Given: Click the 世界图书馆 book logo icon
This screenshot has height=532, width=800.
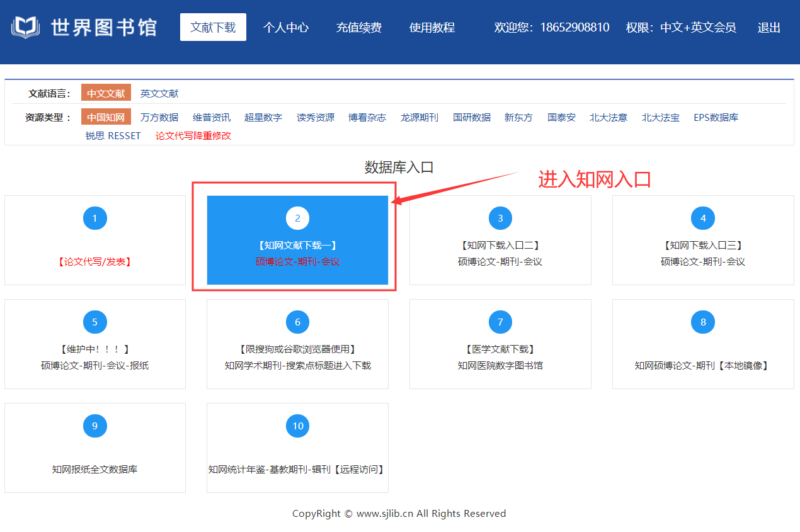Looking at the screenshot, I should [25, 27].
